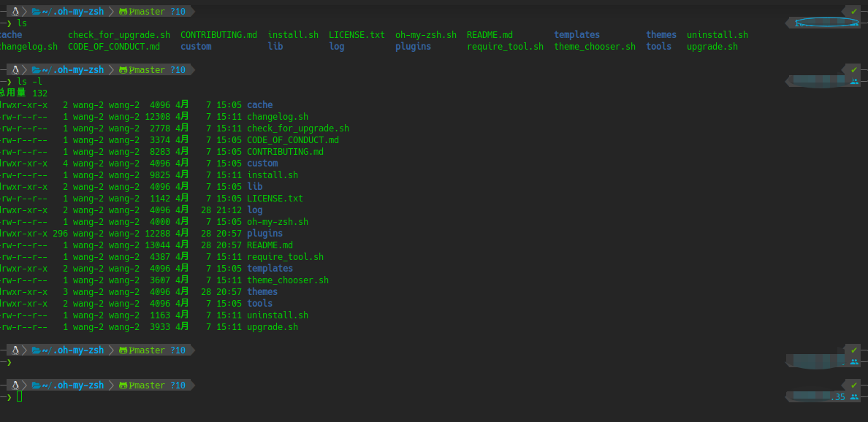
Task: Click 'LICENSE.txt' in the short ls output
Action: (357, 35)
